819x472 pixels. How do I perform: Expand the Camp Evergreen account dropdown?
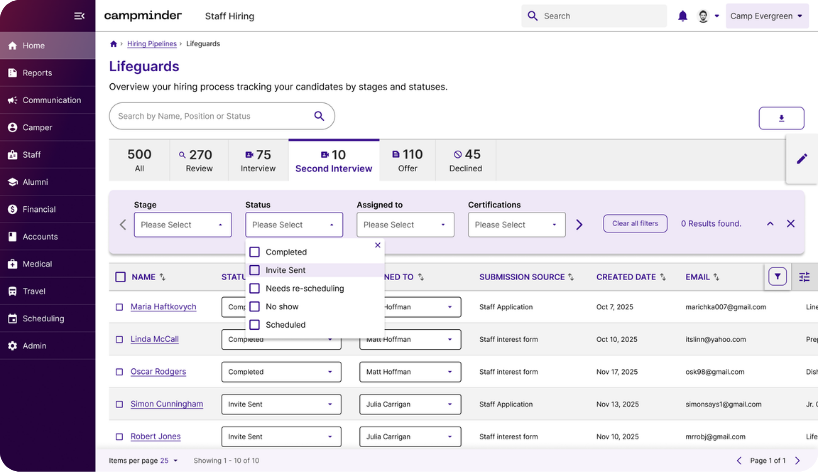click(x=767, y=16)
